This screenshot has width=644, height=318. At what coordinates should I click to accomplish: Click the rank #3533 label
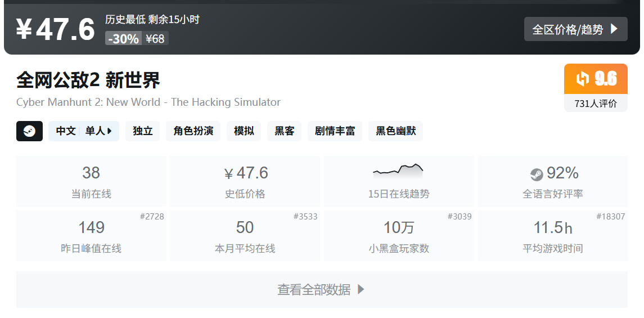pyautogui.click(x=305, y=217)
